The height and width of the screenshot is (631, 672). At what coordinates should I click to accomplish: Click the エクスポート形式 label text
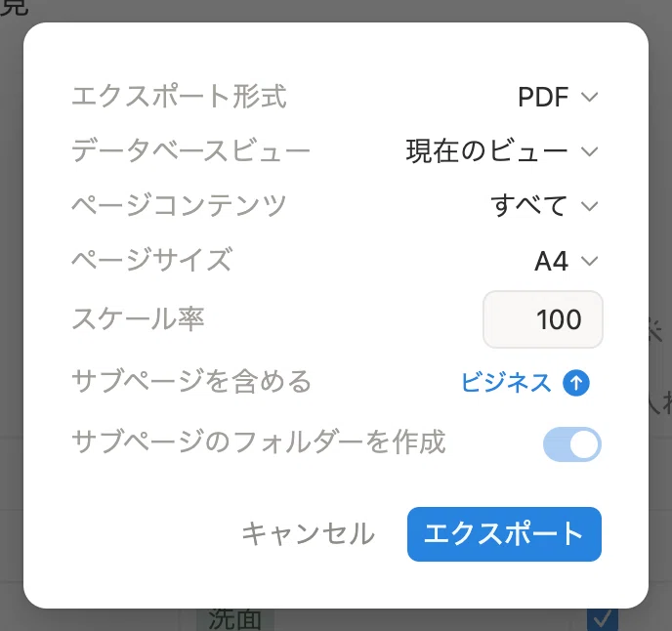179,96
